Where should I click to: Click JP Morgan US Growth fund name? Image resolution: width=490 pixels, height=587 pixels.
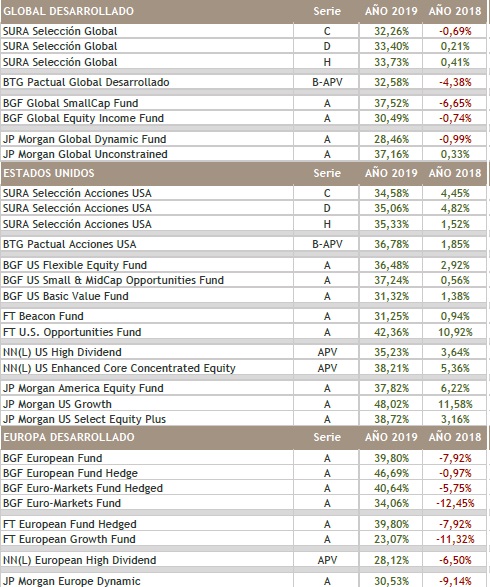pyautogui.click(x=57, y=404)
